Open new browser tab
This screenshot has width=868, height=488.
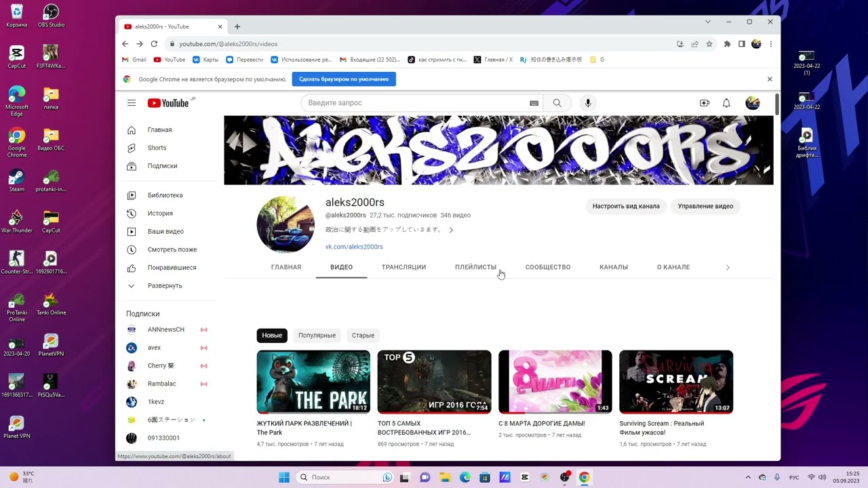pyautogui.click(x=237, y=26)
